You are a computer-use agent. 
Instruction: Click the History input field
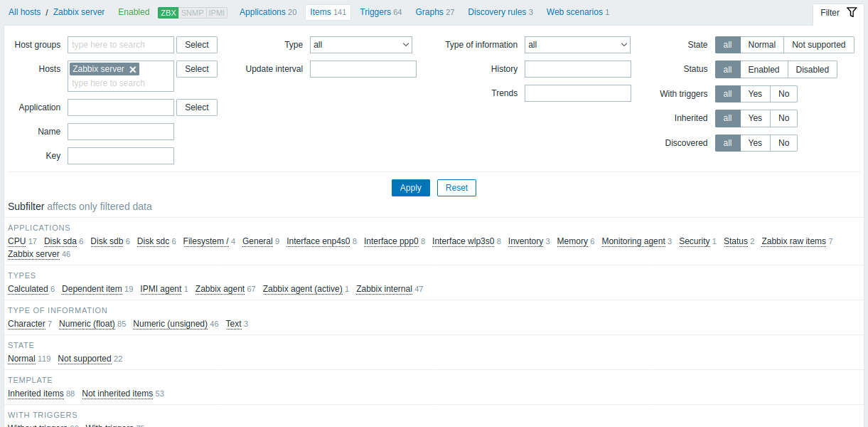578,69
